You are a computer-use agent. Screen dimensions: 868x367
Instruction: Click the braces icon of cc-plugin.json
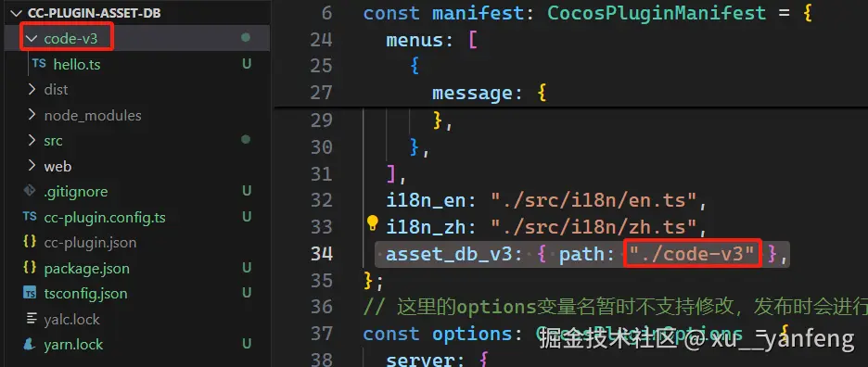(30, 242)
